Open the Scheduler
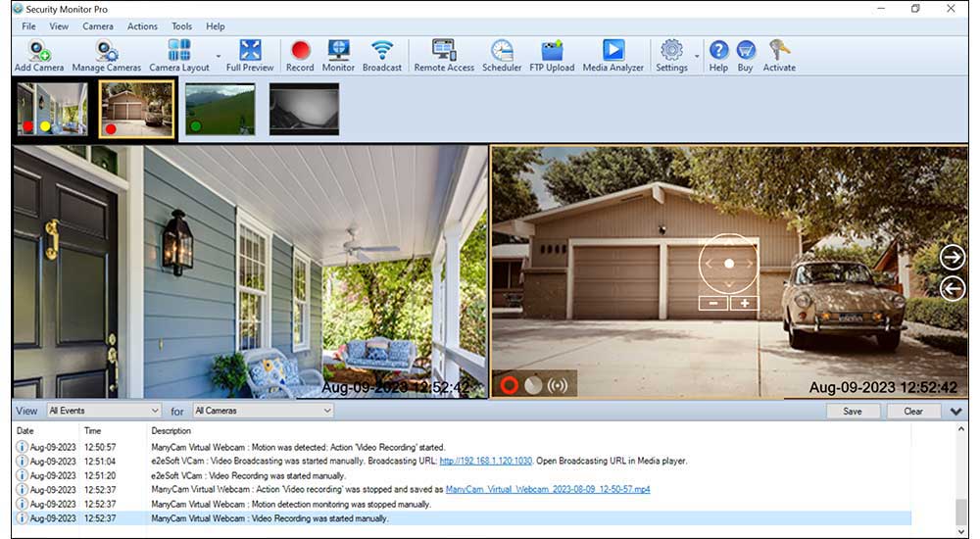 (x=502, y=55)
